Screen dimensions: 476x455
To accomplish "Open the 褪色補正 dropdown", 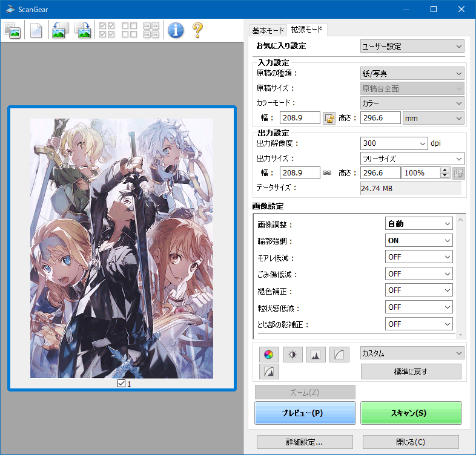I will click(x=418, y=290).
